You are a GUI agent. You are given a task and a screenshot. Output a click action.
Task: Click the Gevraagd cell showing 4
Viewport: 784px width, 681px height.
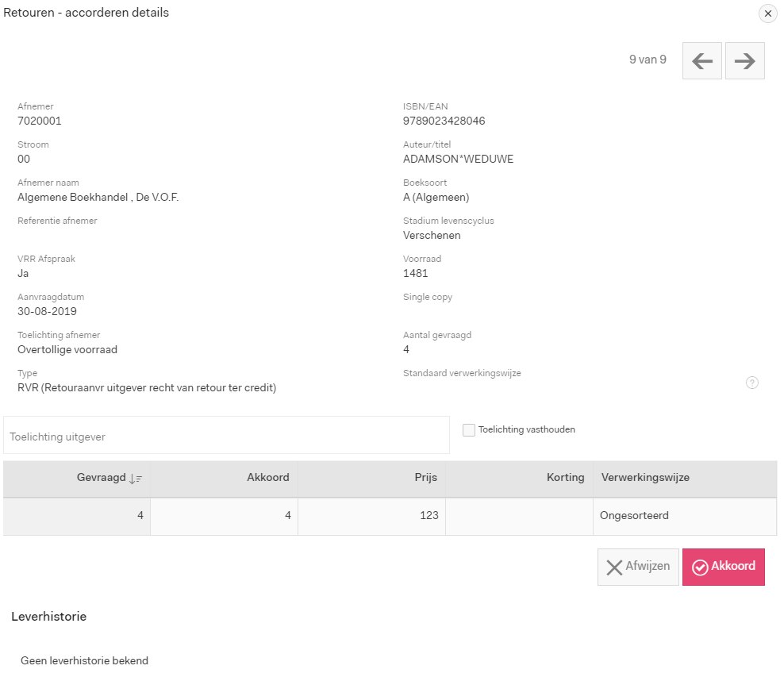coord(76,517)
